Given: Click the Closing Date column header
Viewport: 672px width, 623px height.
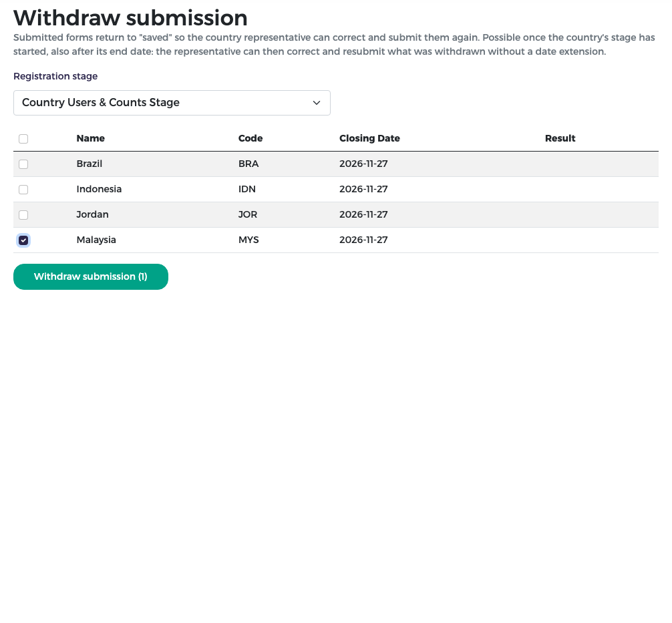Looking at the screenshot, I should (x=369, y=138).
